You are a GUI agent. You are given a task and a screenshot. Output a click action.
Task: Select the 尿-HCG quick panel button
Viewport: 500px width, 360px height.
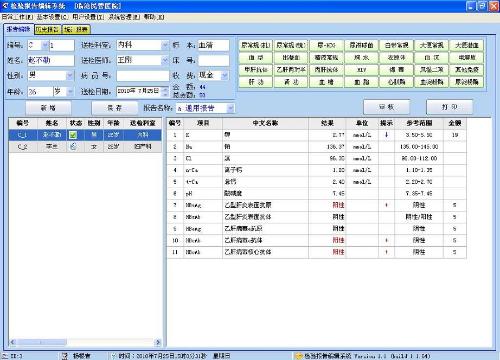pos(326,45)
